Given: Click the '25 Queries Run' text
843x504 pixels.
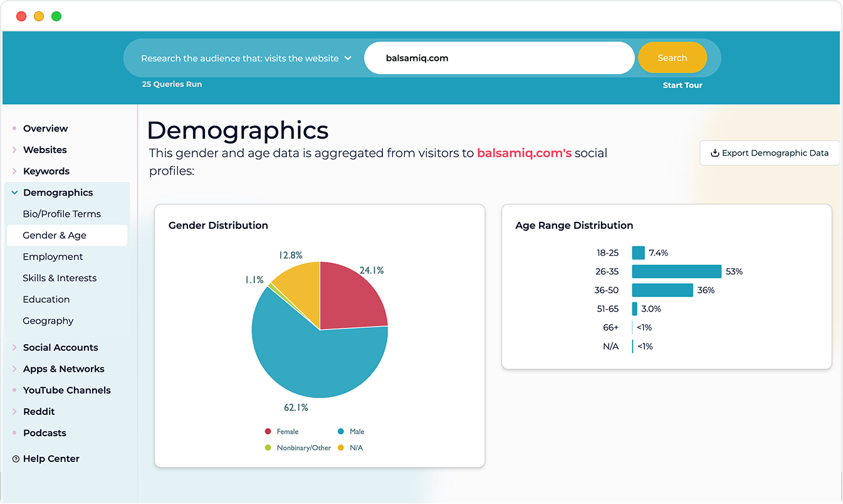Looking at the screenshot, I should (x=172, y=84).
